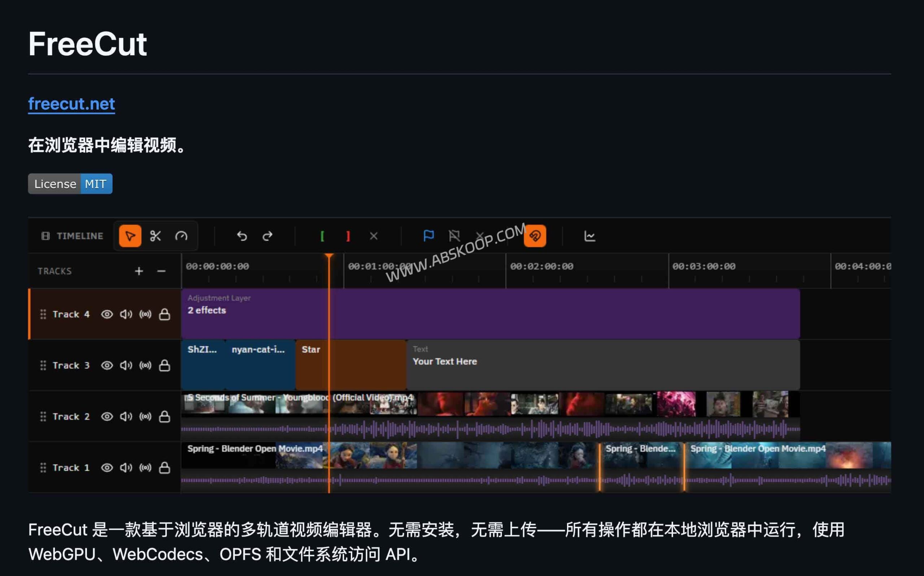This screenshot has height=576, width=924.
Task: Toggle the snapping magnet icon
Action: coord(535,236)
